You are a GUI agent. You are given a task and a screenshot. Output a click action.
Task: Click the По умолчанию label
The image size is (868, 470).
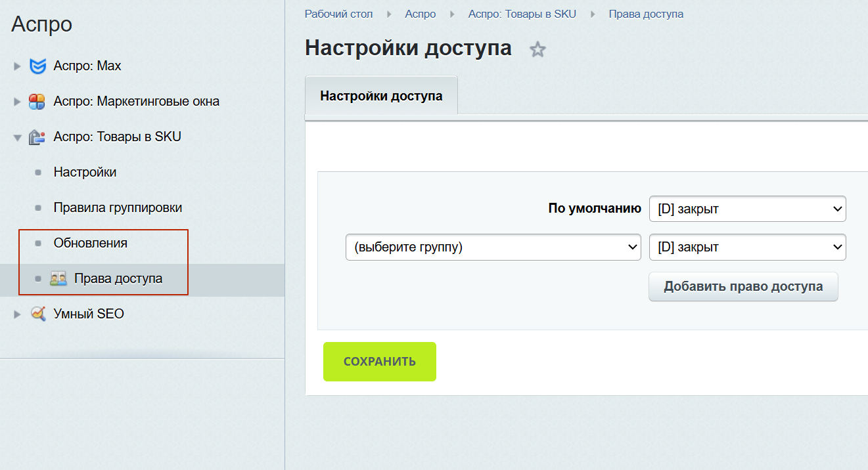(x=595, y=209)
